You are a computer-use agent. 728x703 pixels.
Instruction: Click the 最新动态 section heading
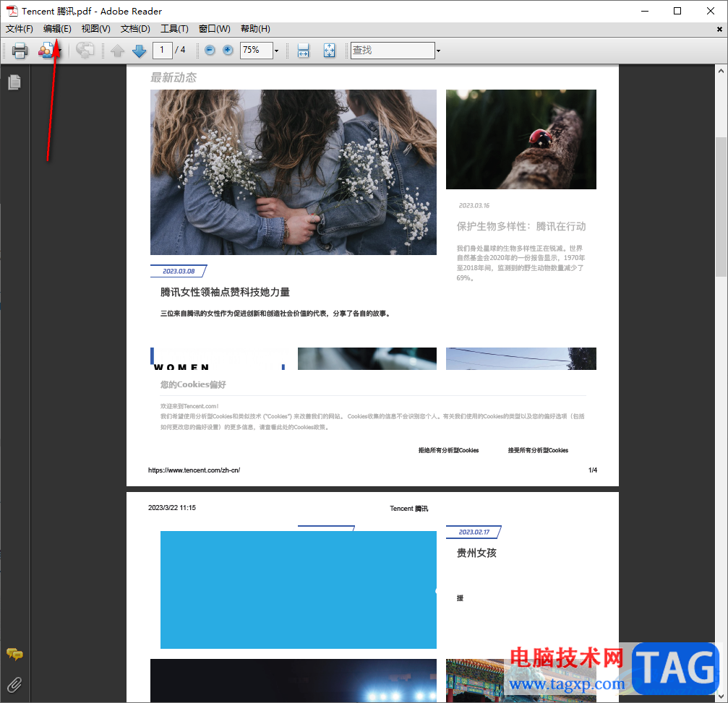tap(174, 77)
